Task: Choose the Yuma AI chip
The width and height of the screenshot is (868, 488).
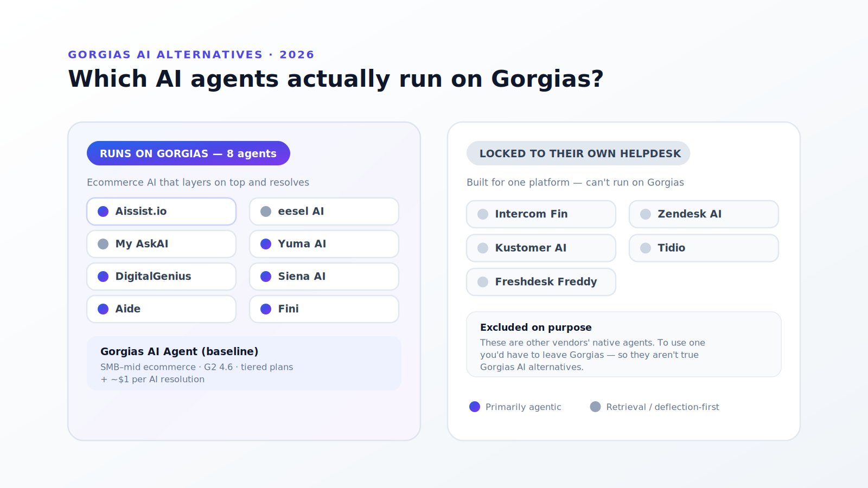Action: pyautogui.click(x=324, y=244)
